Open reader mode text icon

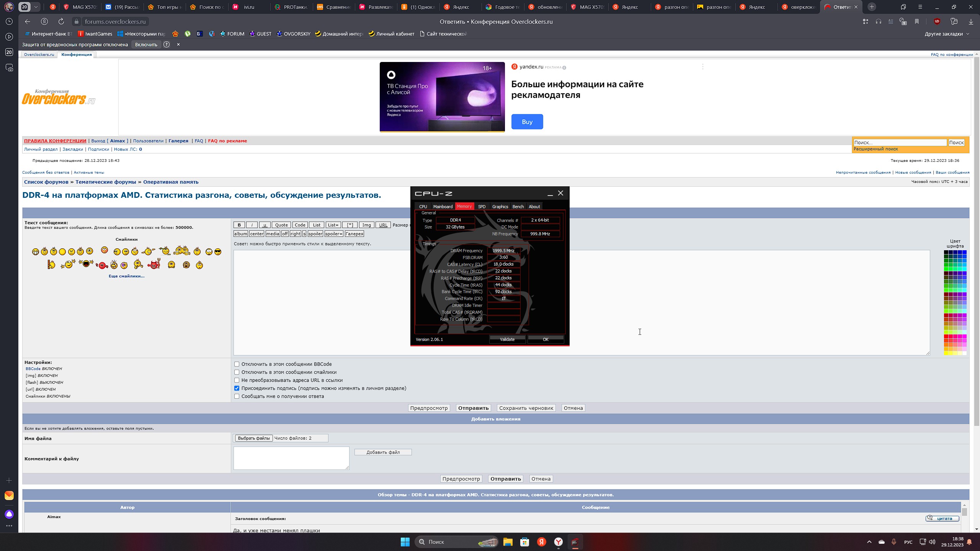click(x=890, y=21)
